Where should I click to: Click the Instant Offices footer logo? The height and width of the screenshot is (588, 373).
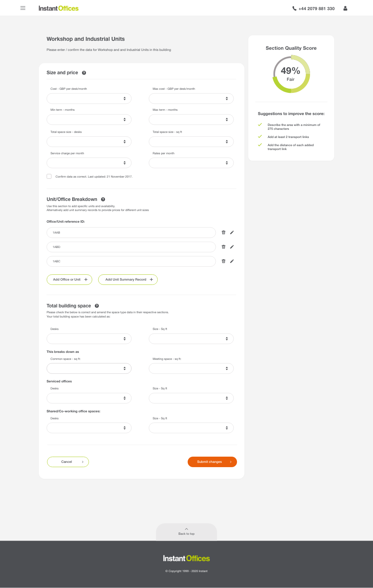186,558
